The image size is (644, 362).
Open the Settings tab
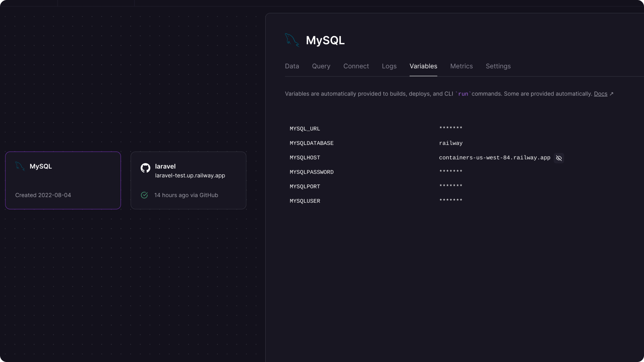(498, 66)
